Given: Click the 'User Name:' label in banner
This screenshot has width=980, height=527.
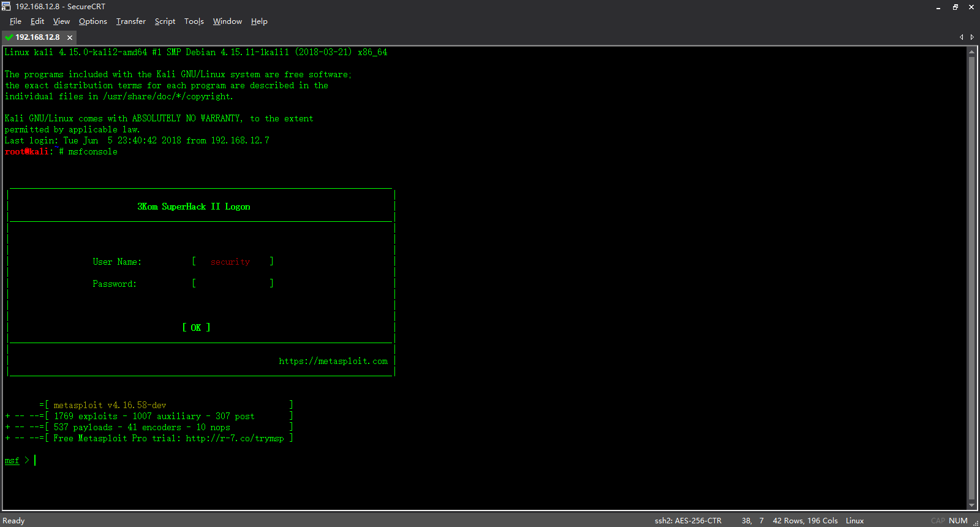Looking at the screenshot, I should coord(117,262).
